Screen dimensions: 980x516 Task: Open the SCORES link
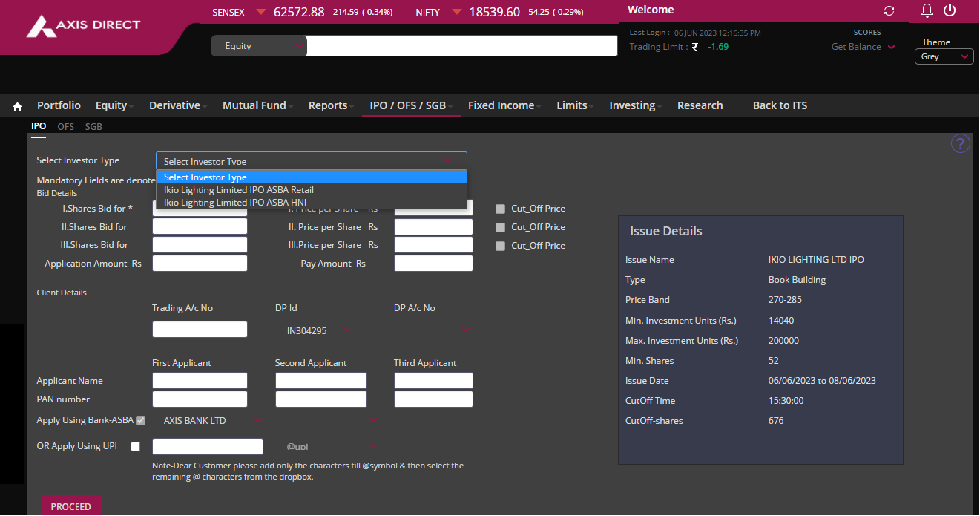tap(866, 33)
